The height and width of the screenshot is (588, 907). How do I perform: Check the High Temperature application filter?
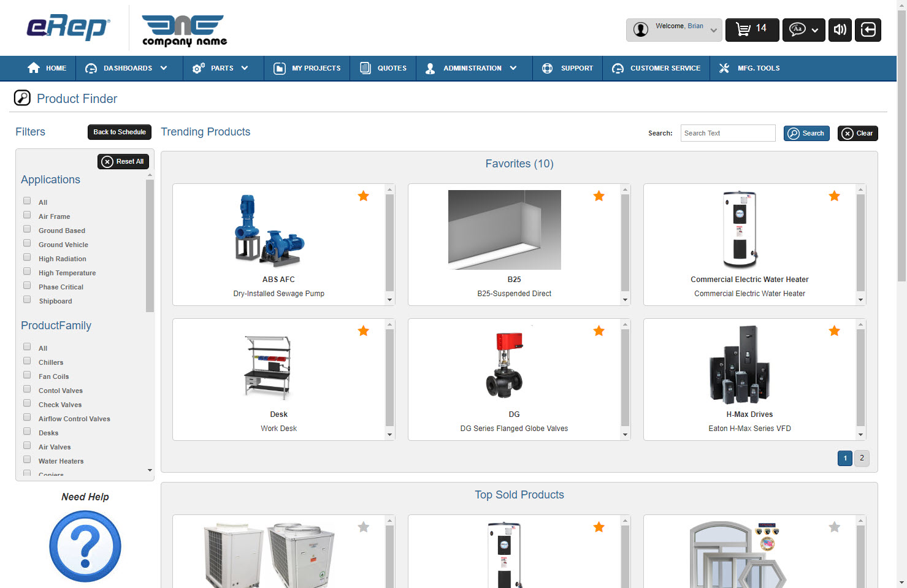coord(27,272)
